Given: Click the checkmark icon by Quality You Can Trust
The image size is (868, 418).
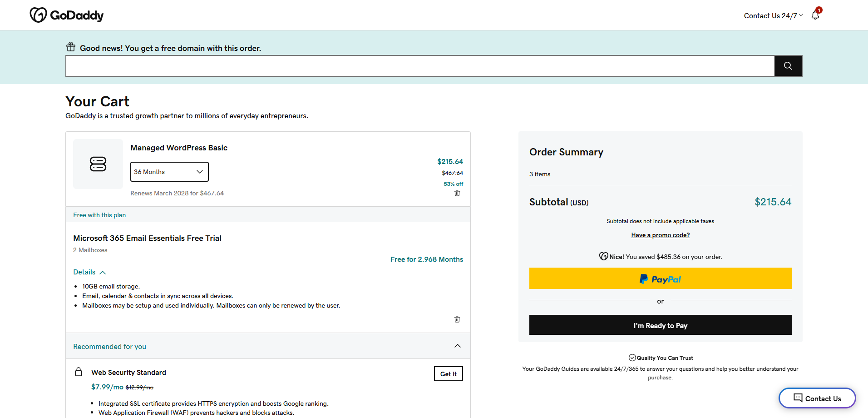Looking at the screenshot, I should (632, 358).
